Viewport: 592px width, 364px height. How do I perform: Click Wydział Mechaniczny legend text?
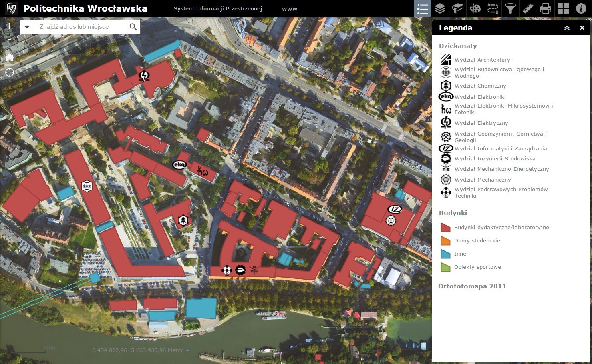483,180
